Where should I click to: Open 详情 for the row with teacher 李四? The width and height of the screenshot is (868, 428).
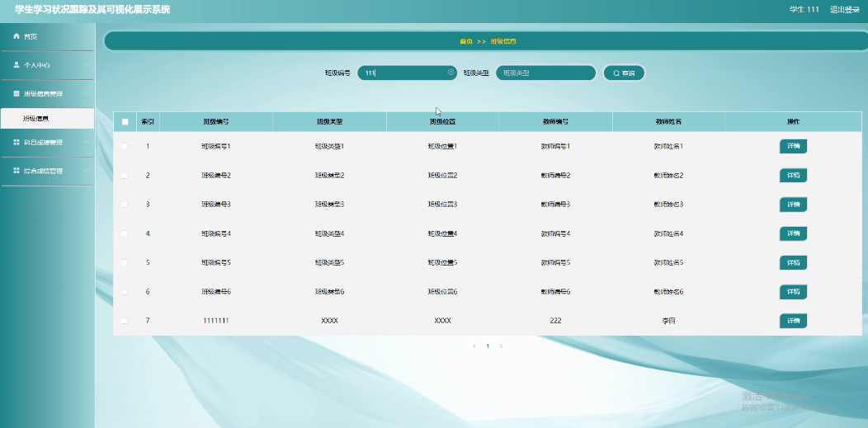coord(793,321)
